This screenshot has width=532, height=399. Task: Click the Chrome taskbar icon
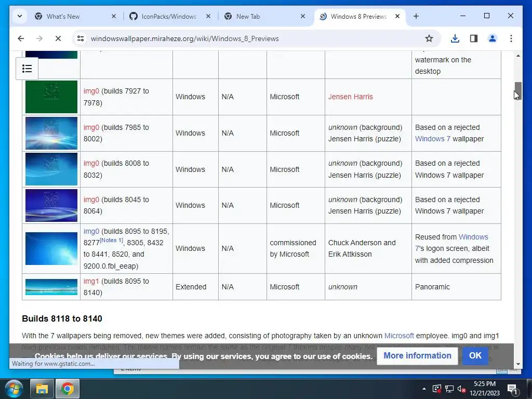tap(68, 389)
